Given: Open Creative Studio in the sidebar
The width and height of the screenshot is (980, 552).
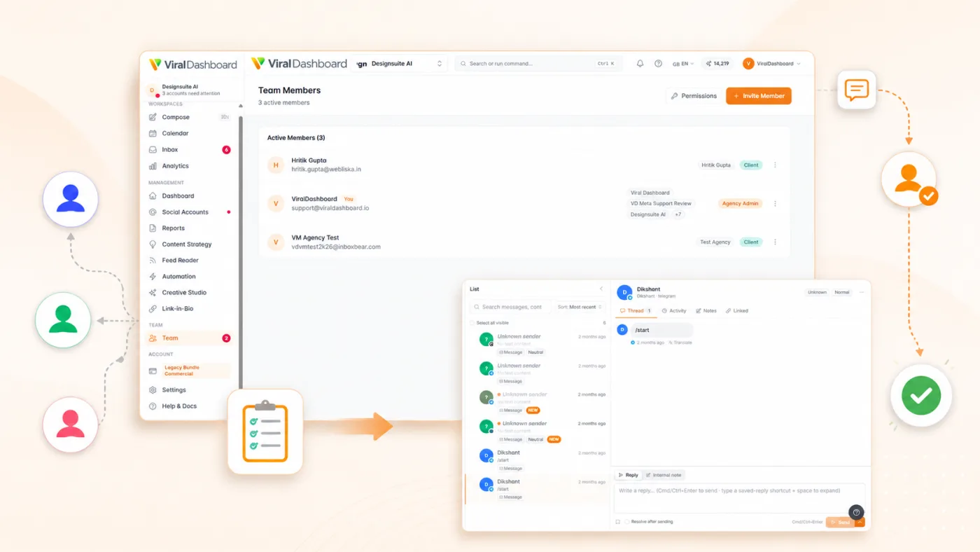Looking at the screenshot, I should point(190,293).
